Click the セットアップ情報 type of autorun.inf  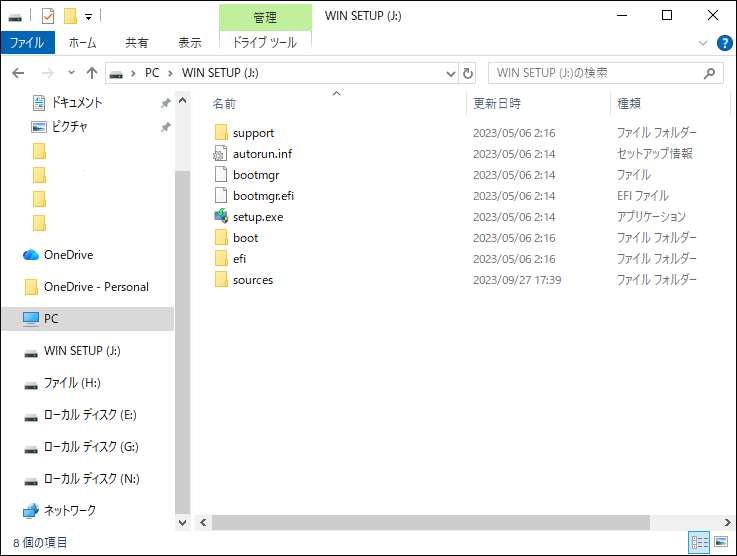(655, 154)
